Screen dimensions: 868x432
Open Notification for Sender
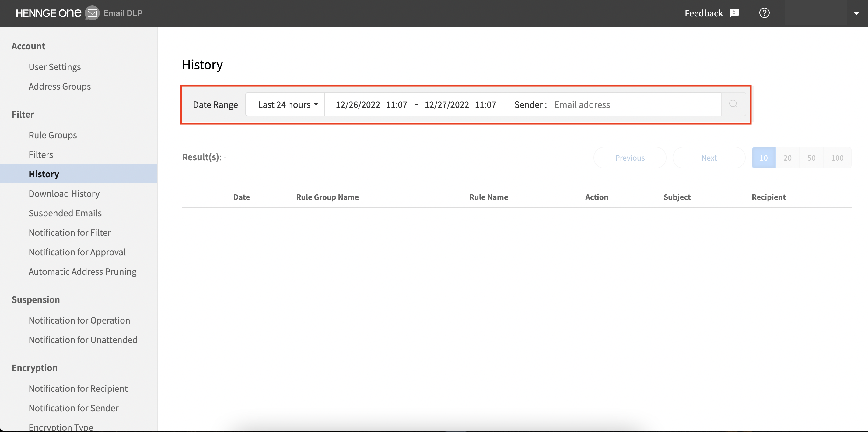[73, 408]
